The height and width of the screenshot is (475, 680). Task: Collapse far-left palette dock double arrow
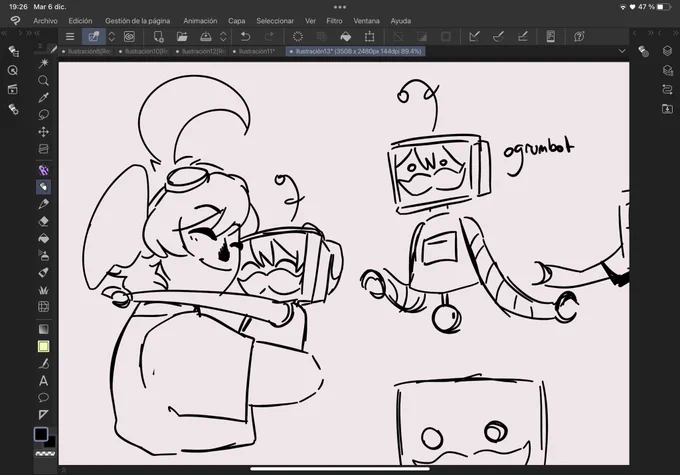click(4, 33)
